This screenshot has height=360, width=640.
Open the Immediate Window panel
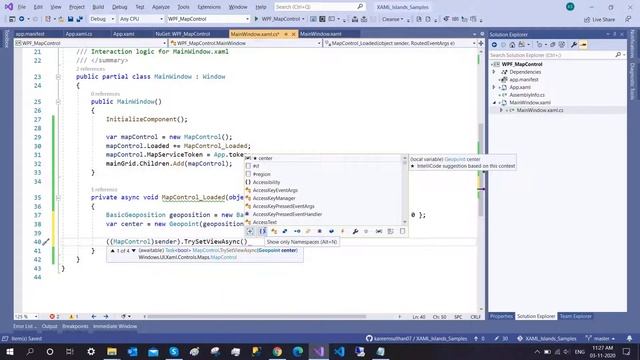[115, 326]
